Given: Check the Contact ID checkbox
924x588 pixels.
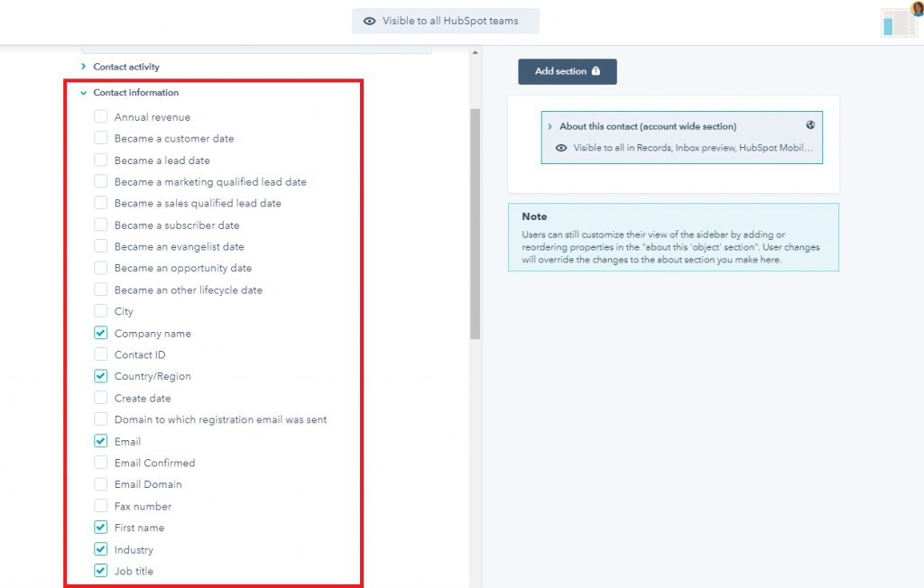Looking at the screenshot, I should pos(101,354).
